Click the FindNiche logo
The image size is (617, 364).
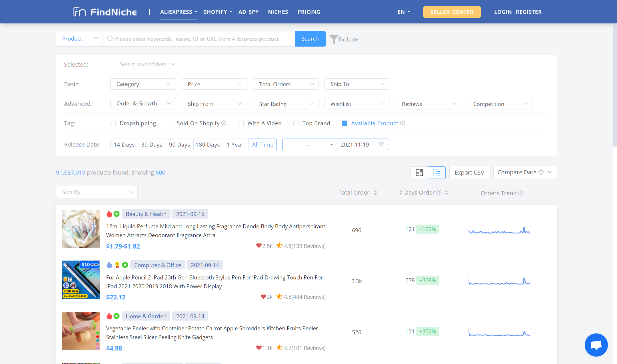105,12
